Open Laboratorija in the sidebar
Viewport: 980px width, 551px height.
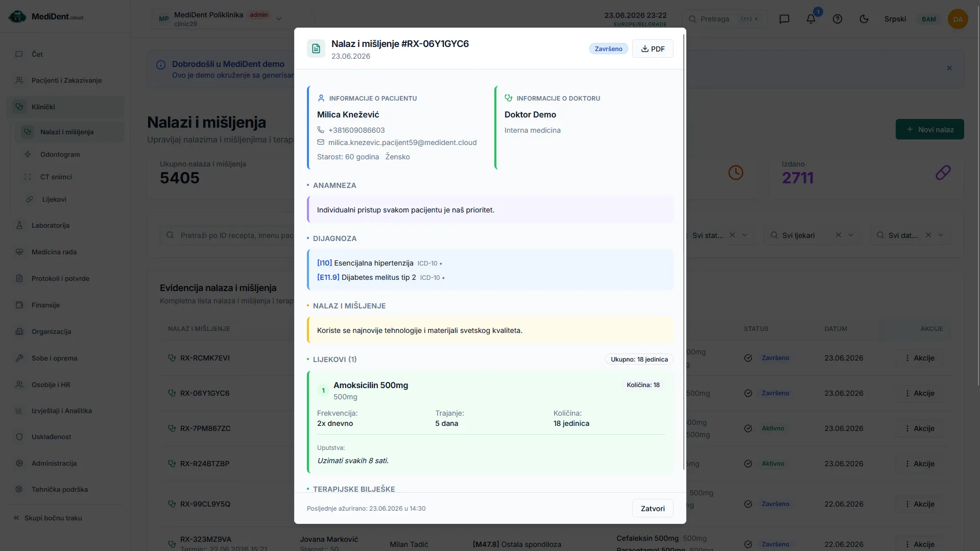[65, 225]
